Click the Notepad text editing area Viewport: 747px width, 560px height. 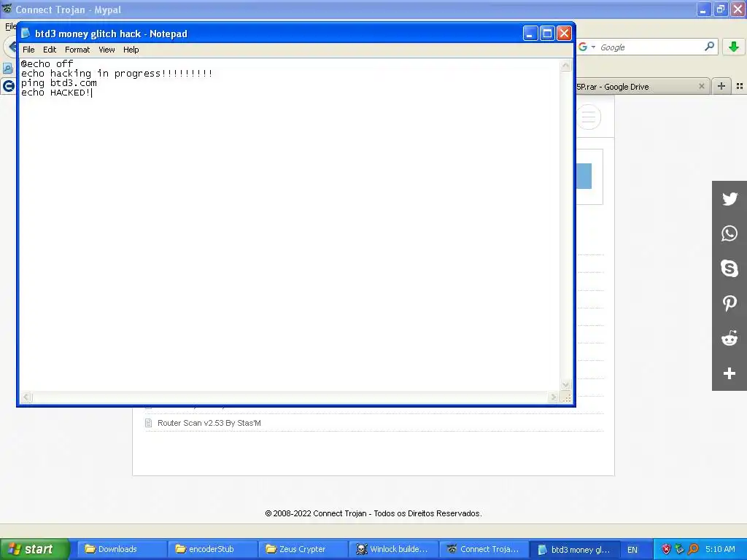290,225
